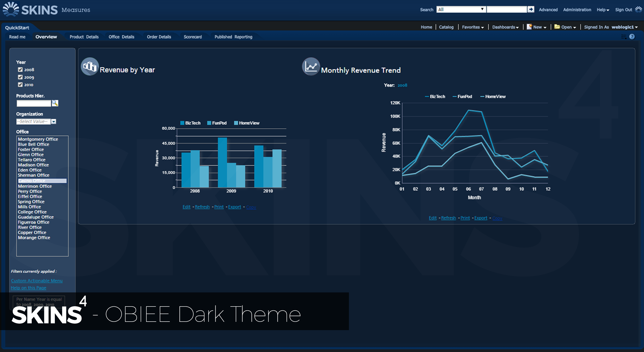Click the 2009 BizTech bar in chart
The width and height of the screenshot is (644, 352).
click(222, 162)
